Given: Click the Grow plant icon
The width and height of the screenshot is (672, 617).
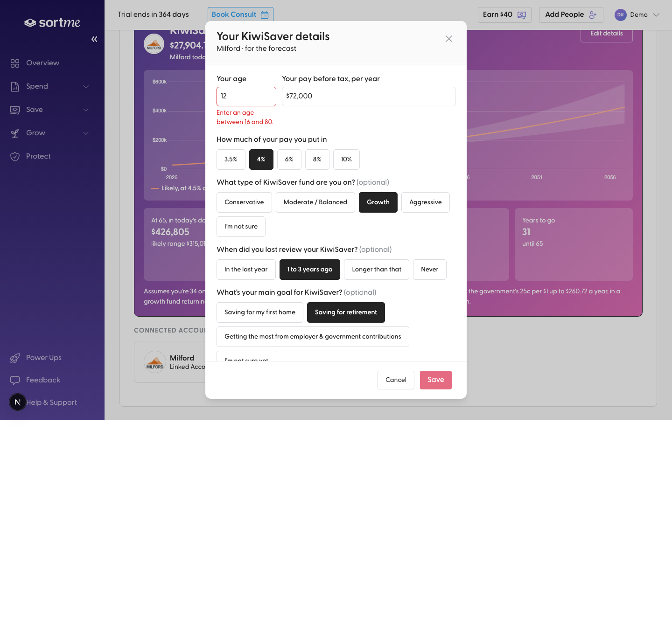Looking at the screenshot, I should pos(15,133).
